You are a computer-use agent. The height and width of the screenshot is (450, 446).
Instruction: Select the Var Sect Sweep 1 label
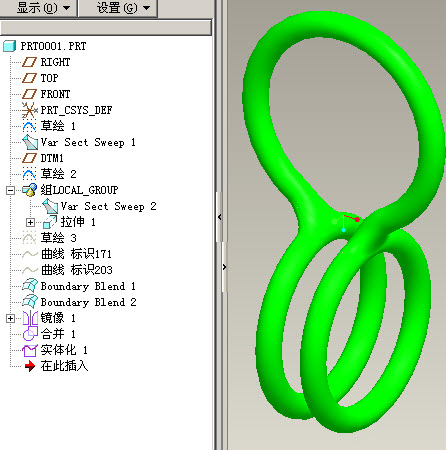[88, 142]
